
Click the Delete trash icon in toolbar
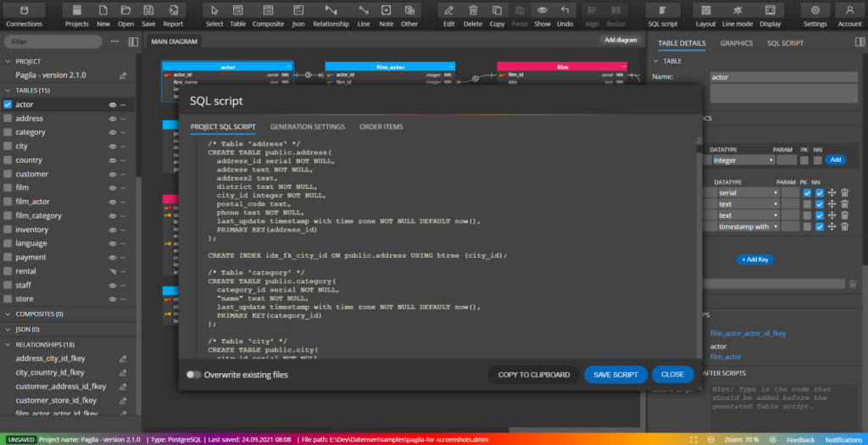pyautogui.click(x=473, y=15)
